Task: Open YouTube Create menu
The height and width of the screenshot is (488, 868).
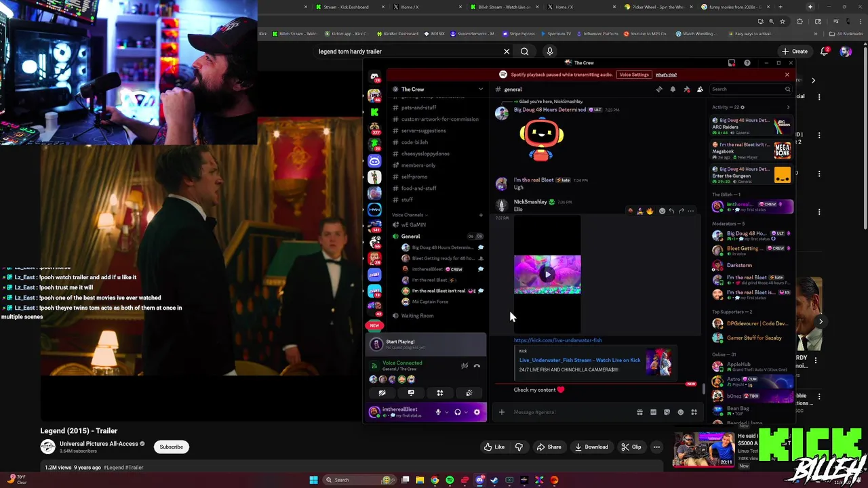Action: [x=795, y=52]
